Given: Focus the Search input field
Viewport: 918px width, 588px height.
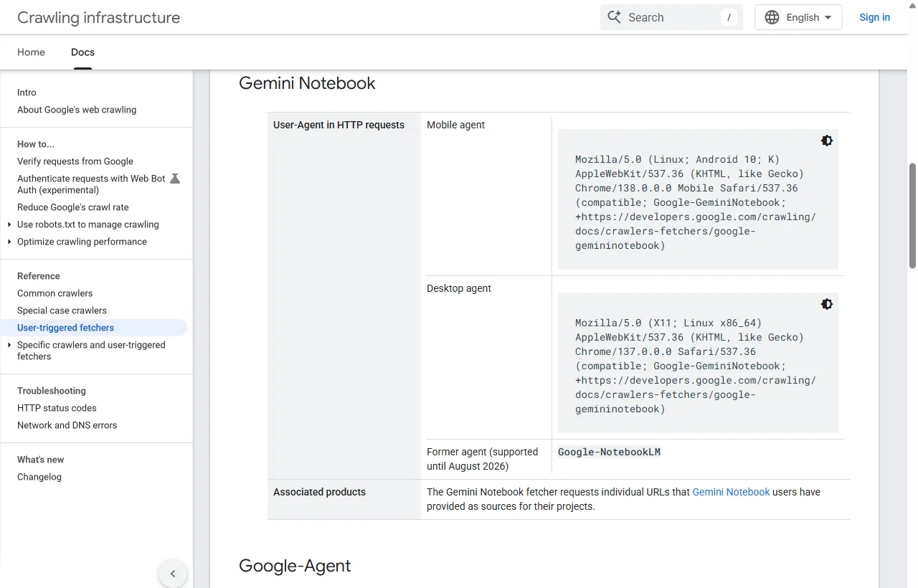Looking at the screenshot, I should pos(671,17).
